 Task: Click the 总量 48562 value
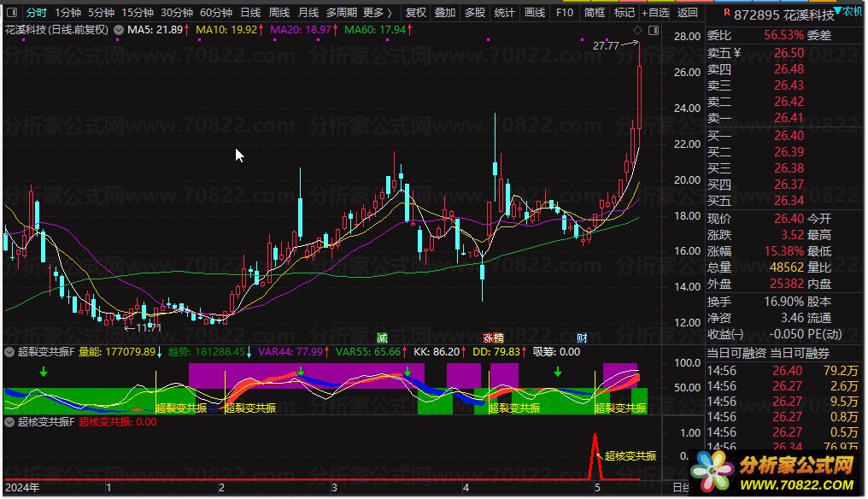coord(787,267)
